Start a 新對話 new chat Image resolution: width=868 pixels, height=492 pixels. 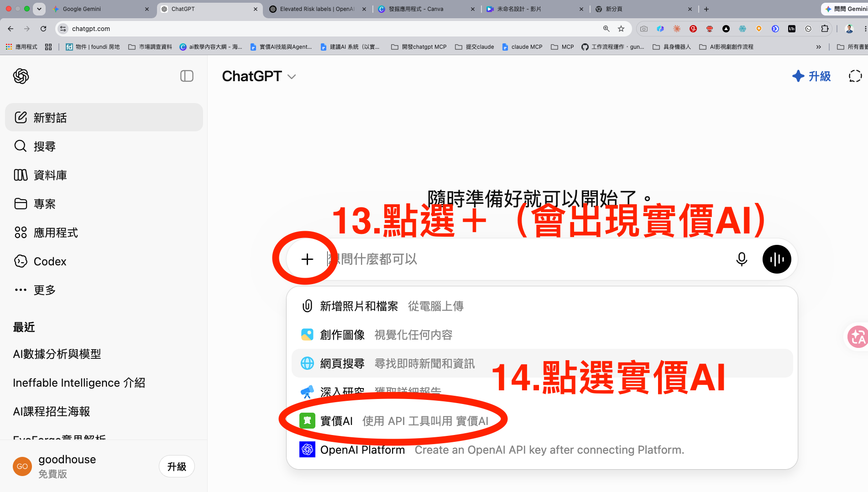click(104, 118)
